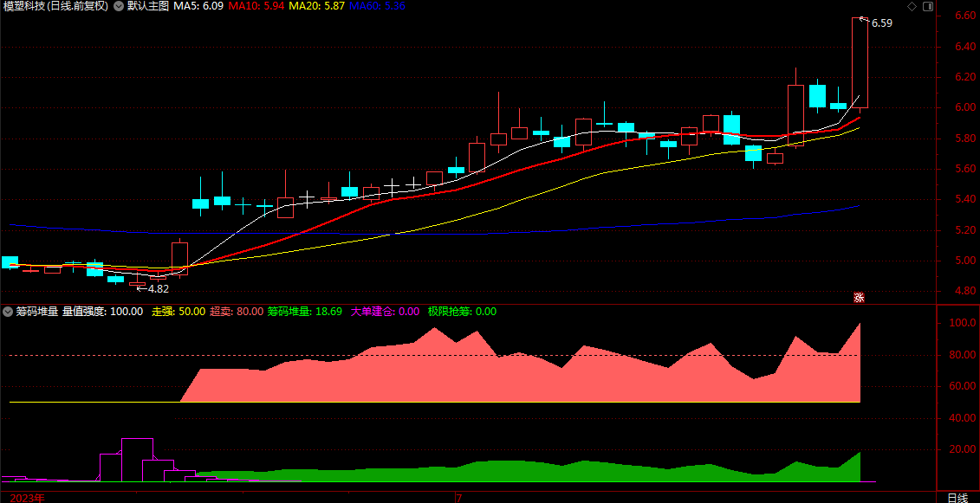980x503 pixels.
Task: Click the MA5: 6.09 legend
Action: [x=198, y=6]
